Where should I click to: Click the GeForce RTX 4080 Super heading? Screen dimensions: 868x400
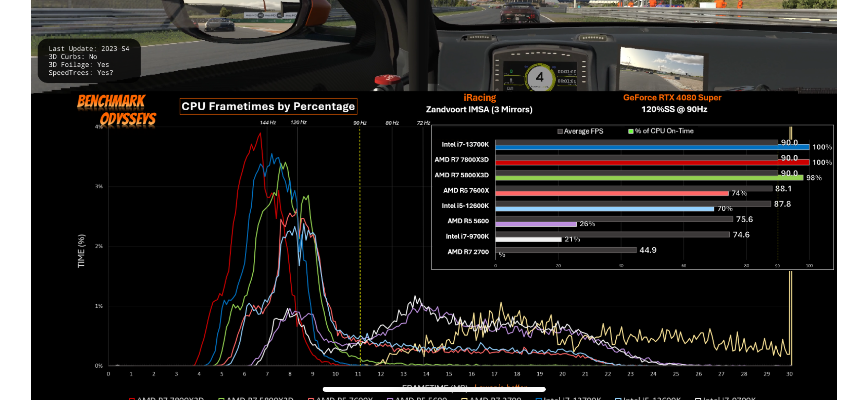pos(672,98)
